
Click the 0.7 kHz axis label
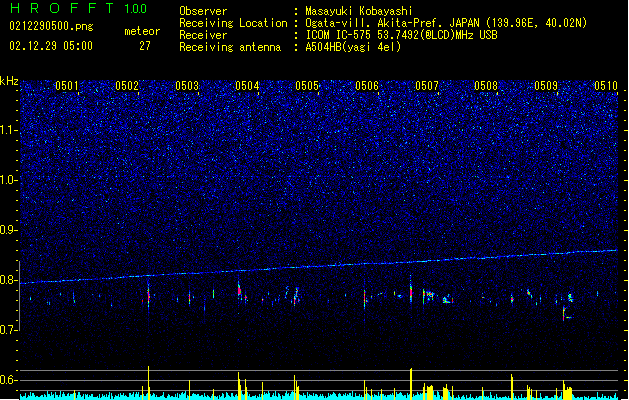pyautogui.click(x=9, y=330)
